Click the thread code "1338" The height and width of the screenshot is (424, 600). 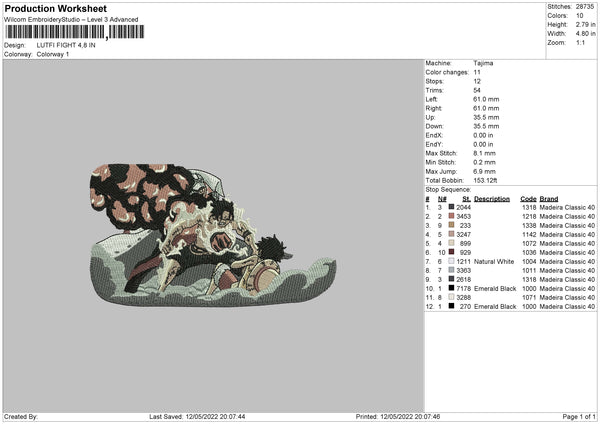[529, 225]
